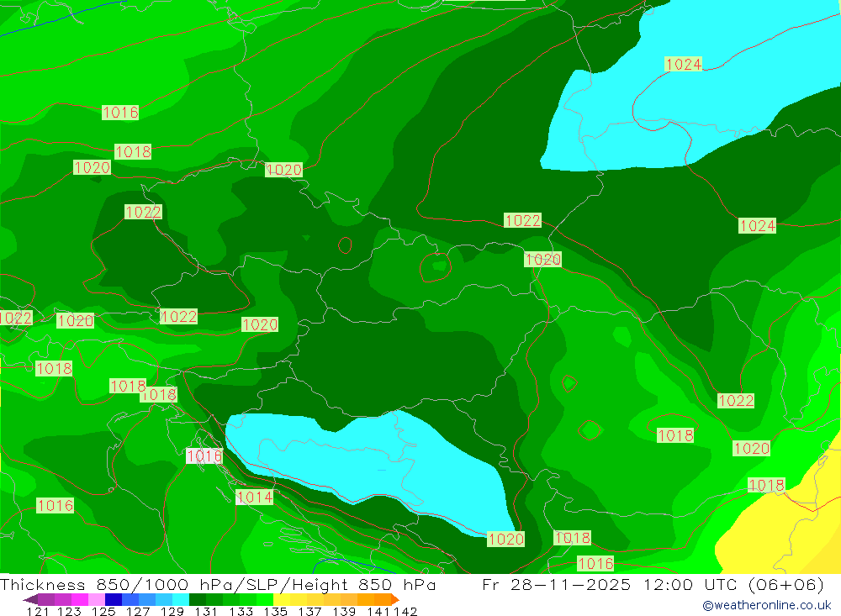Click the white-background 1016 isobar label
The height and width of the screenshot is (616, 841).
(204, 456)
